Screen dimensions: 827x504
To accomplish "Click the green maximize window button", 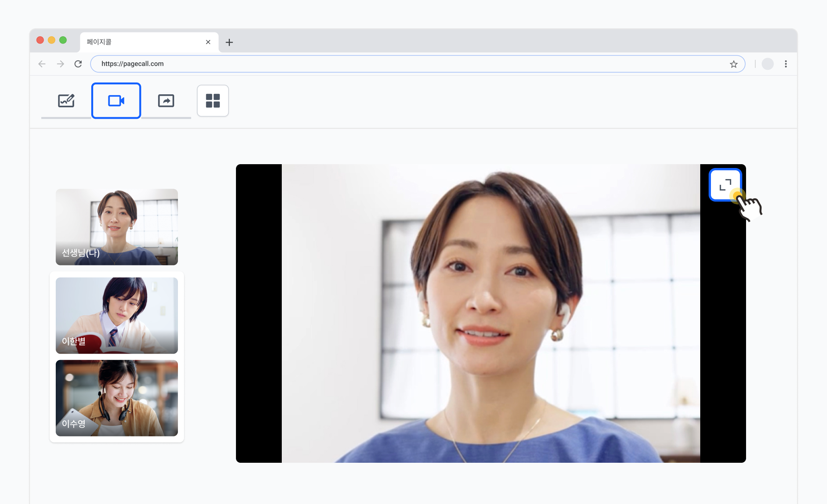I will click(x=63, y=40).
